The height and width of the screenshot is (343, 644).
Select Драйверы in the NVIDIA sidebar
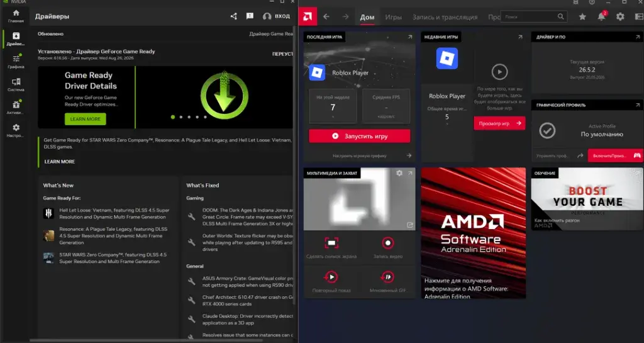coord(16,39)
